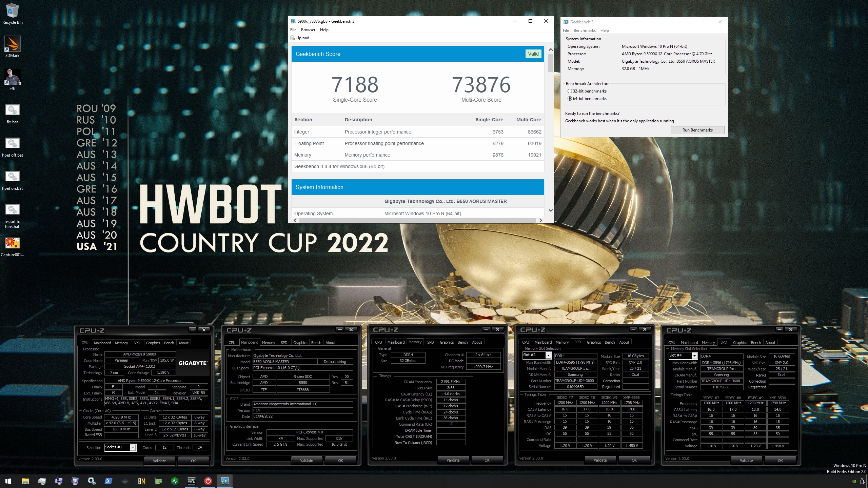This screenshot has width=868, height=488.
Task: Open File menu in Geekbench results window
Action: click(x=293, y=30)
